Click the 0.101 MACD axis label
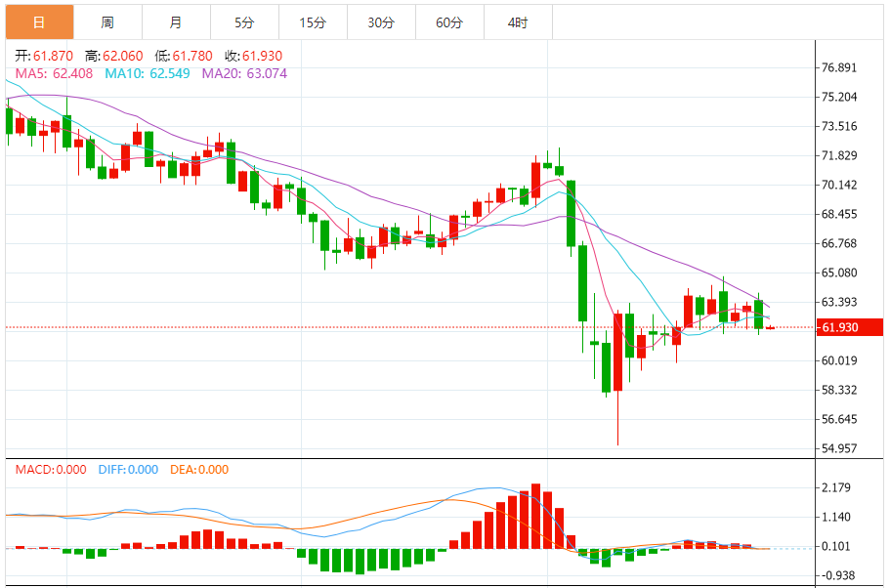890x588 pixels. tap(836, 547)
